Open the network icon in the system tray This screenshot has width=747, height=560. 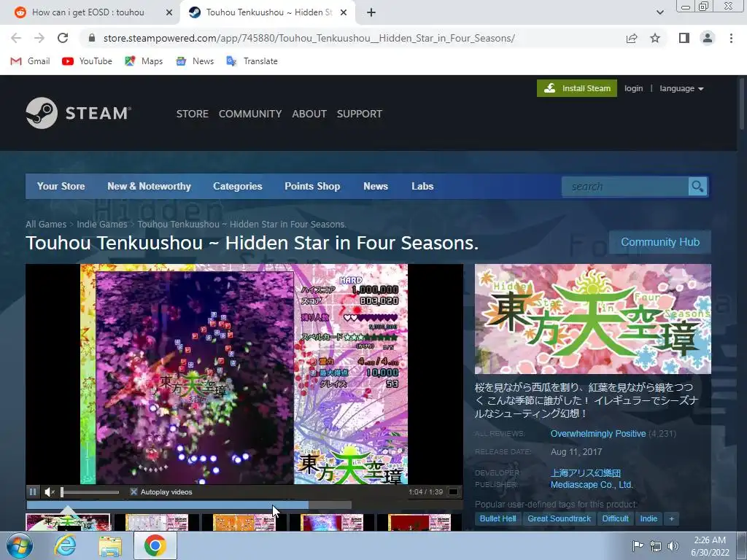tap(656, 546)
